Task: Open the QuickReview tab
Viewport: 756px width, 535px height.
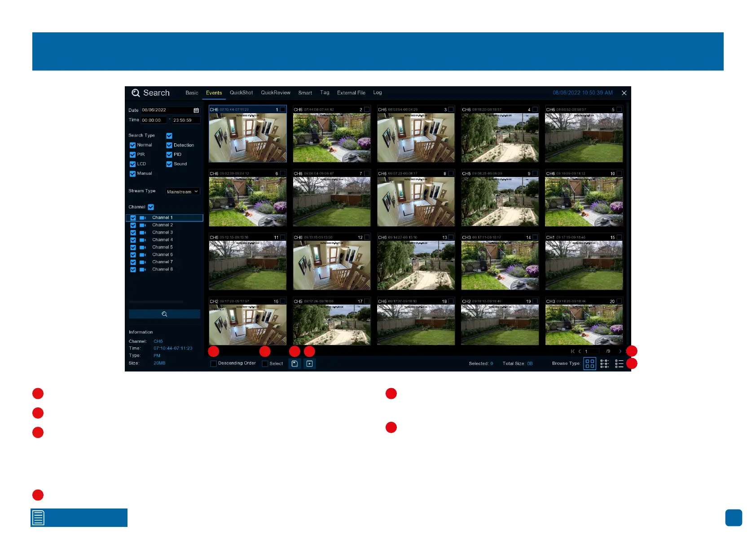Action: 275,93
